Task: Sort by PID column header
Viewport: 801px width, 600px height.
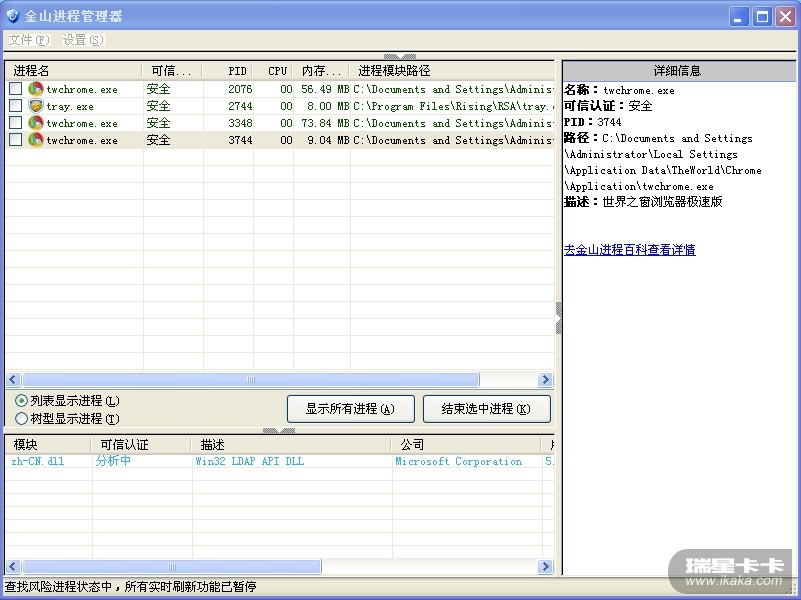Action: pos(228,71)
